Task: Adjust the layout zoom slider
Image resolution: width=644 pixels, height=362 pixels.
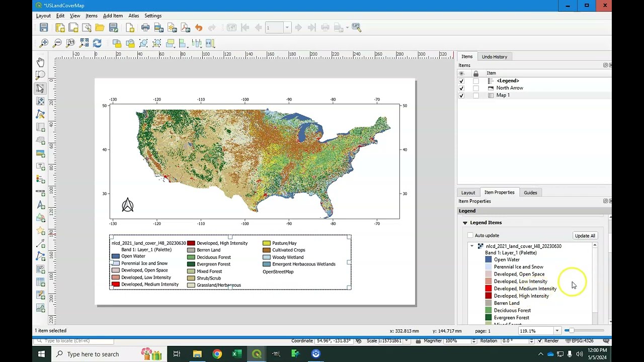Action: pyautogui.click(x=585, y=331)
